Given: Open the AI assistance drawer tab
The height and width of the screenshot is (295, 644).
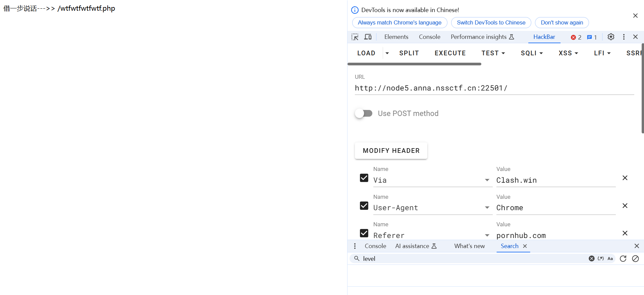Looking at the screenshot, I should coord(416,246).
